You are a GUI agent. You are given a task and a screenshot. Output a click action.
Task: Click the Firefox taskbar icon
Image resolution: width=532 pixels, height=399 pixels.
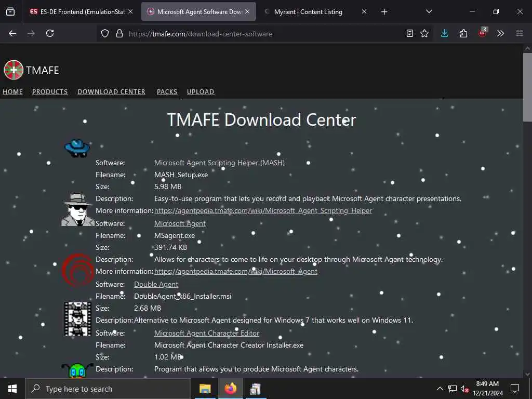[x=230, y=389]
